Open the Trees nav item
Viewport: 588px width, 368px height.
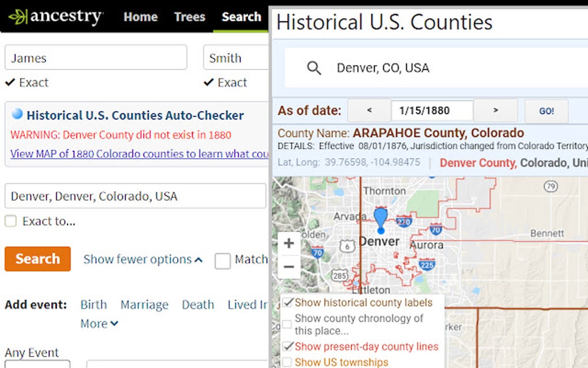point(190,17)
